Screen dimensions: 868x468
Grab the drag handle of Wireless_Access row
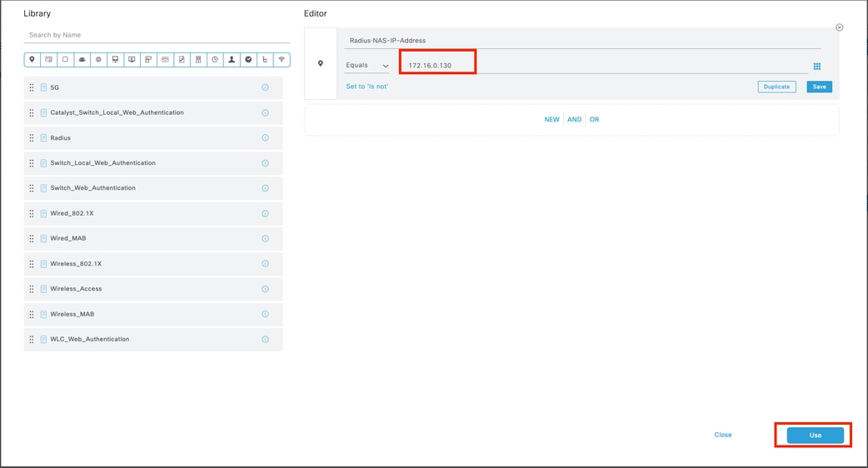[32, 289]
